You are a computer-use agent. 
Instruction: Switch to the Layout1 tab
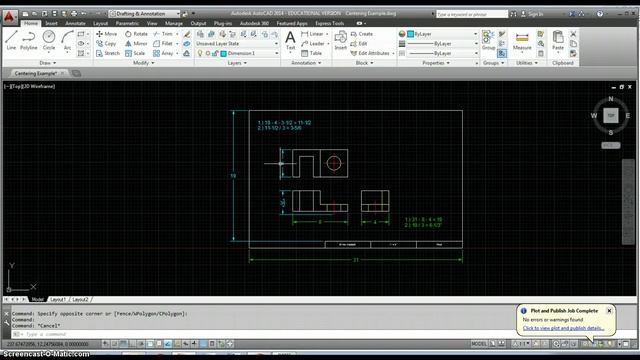58,299
